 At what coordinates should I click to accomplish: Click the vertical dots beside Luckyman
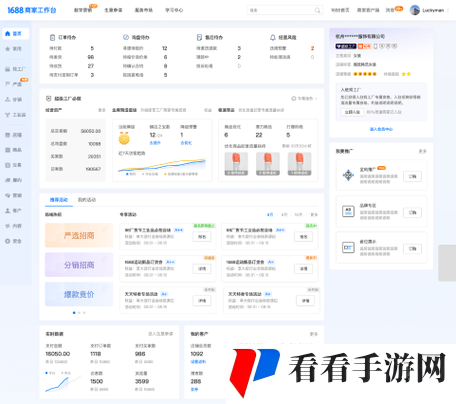point(449,10)
